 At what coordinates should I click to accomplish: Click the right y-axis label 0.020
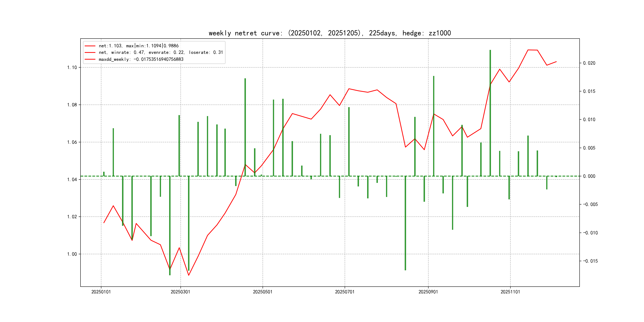pos(589,63)
